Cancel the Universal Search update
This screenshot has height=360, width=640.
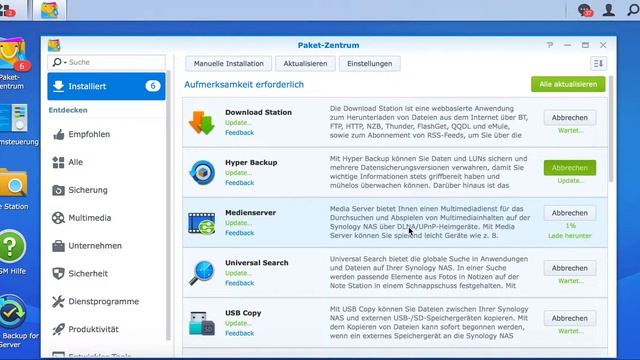coord(569,268)
